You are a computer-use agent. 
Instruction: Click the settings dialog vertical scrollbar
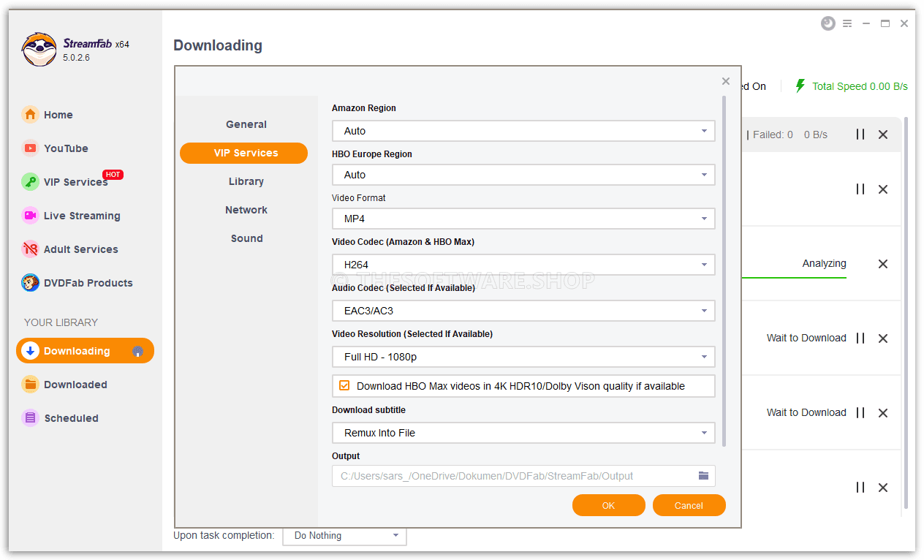coord(724,270)
